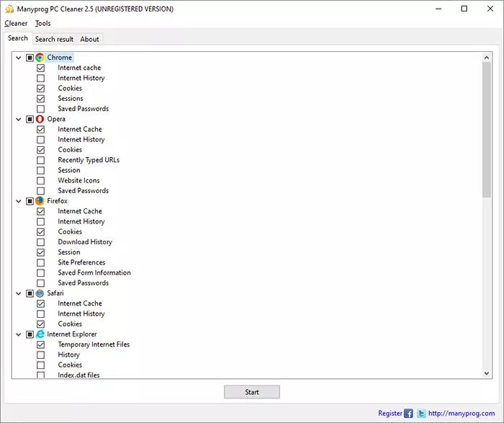Select Internet Explorer tree label
Screen dimensions: 504x423
tap(72, 334)
